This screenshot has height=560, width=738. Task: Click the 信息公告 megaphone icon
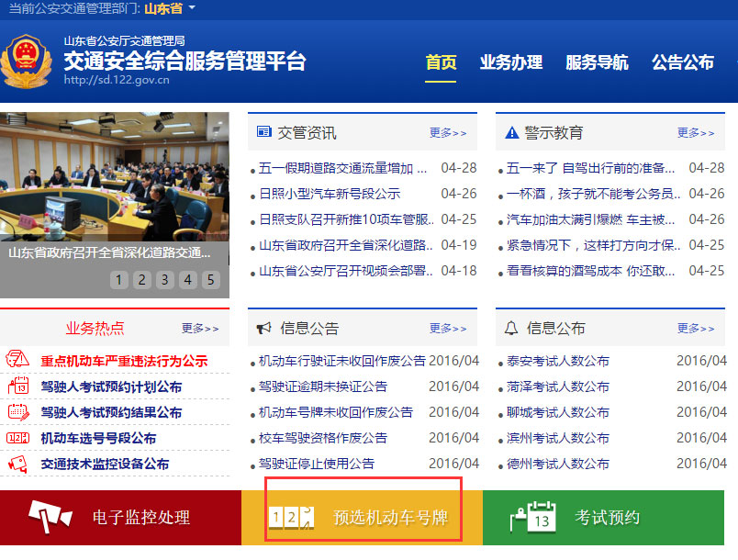[265, 328]
